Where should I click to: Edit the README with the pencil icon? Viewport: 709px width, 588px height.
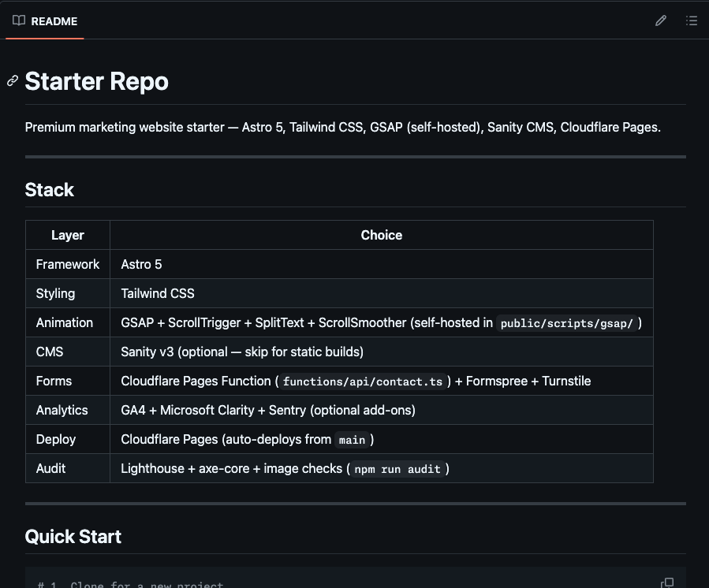coord(661,20)
